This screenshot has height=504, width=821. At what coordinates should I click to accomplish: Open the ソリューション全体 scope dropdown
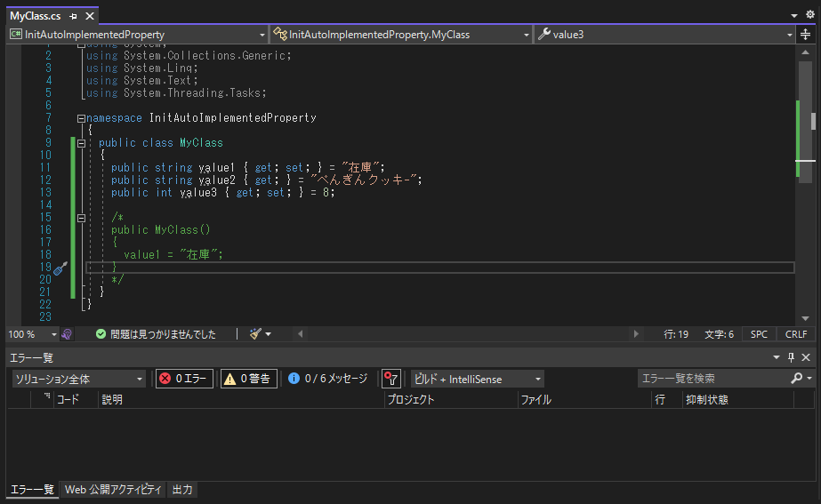tap(78, 379)
